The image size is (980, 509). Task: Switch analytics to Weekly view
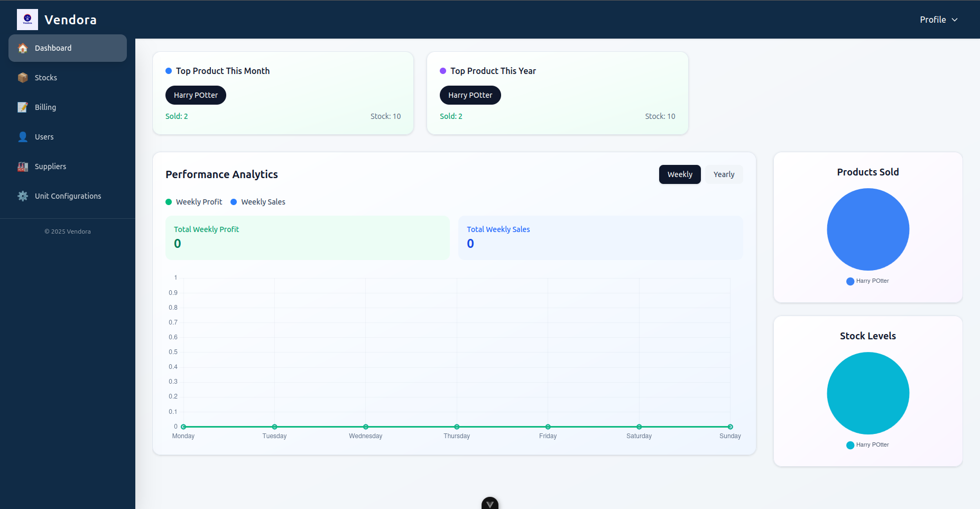pos(680,174)
